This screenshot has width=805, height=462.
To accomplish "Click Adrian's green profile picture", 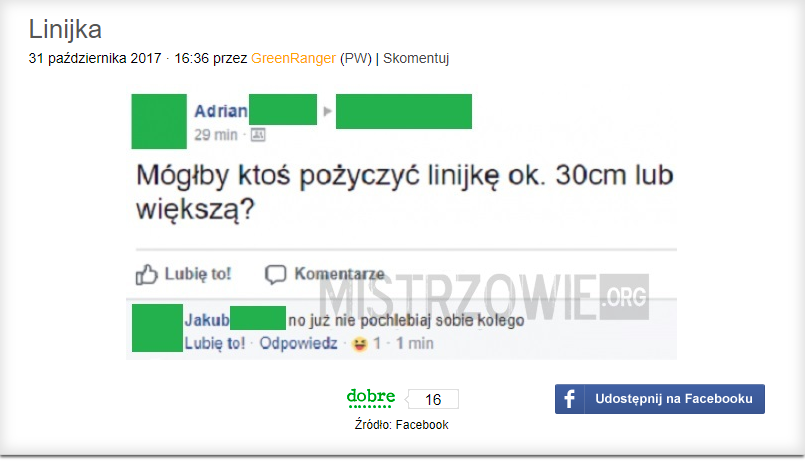I will tap(159, 121).
